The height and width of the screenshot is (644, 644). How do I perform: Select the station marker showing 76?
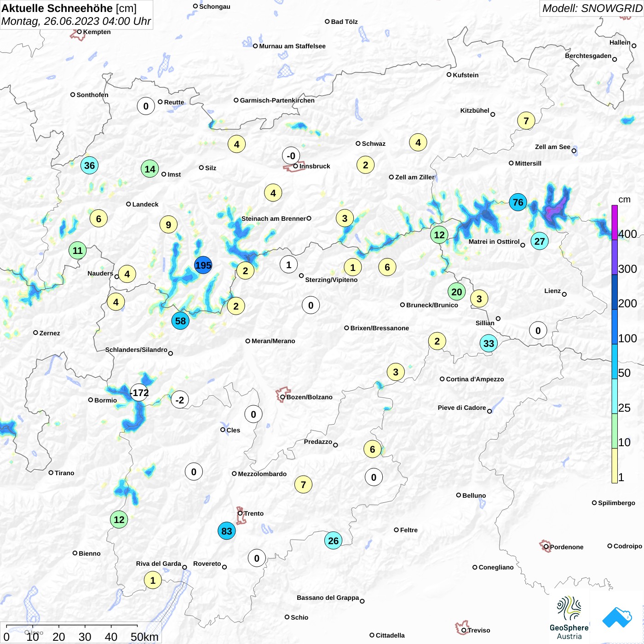coord(518,202)
